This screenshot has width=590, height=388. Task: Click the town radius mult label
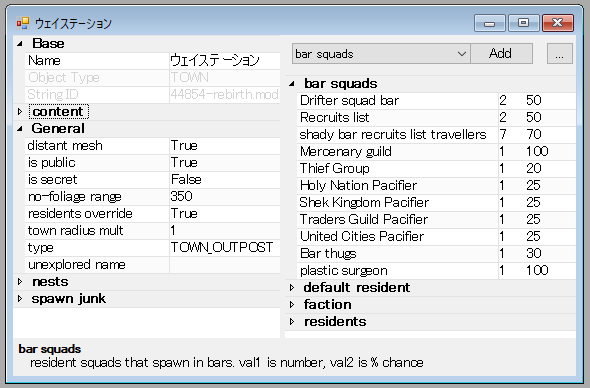click(x=75, y=231)
